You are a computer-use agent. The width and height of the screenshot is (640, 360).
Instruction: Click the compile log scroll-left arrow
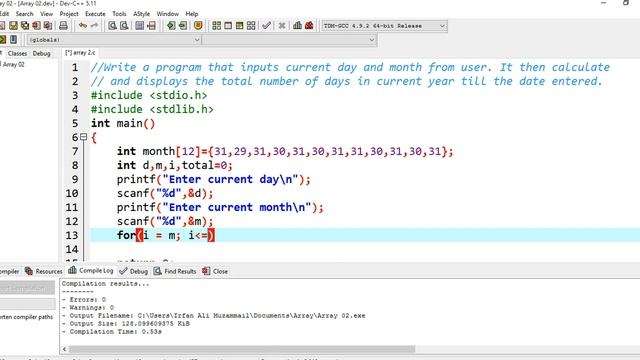click(x=64, y=349)
